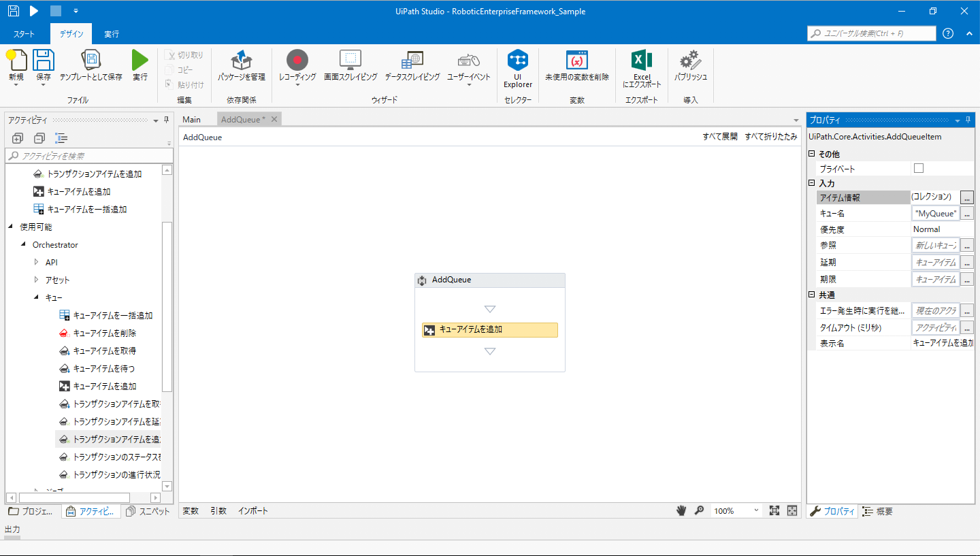Viewport: 980px width, 556px height.
Task: Open パッケージを管理 (Manage Packages)
Action: coord(242,60)
